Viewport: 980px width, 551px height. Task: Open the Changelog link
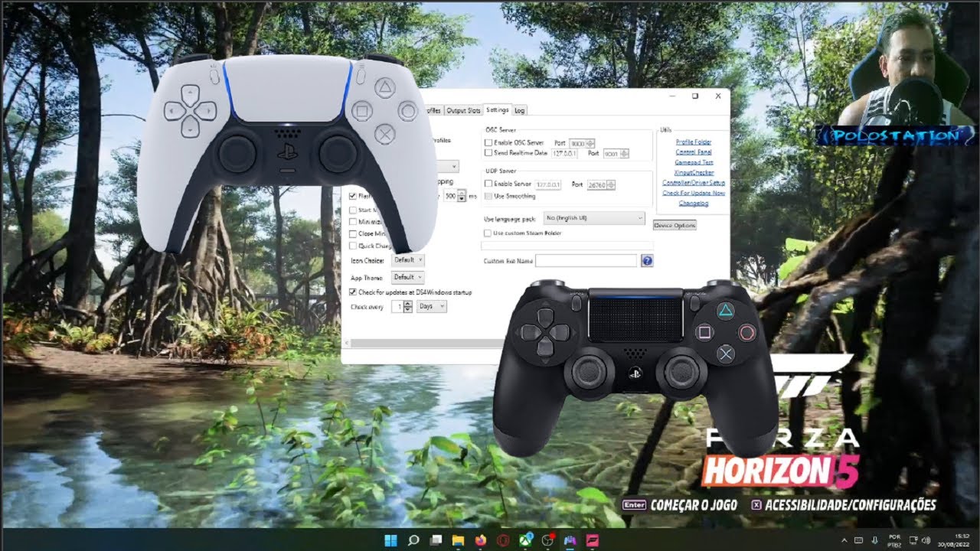pos(694,204)
